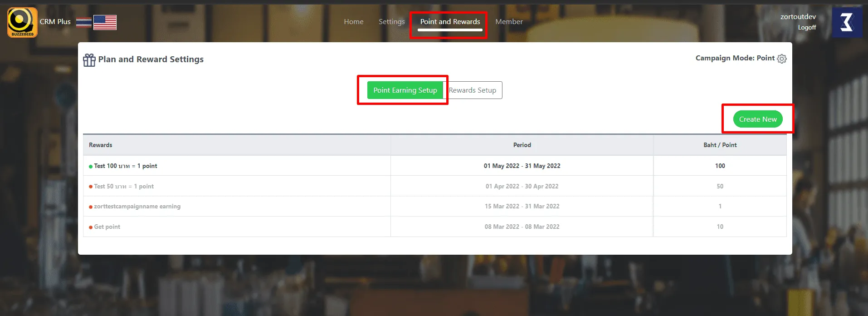The height and width of the screenshot is (316, 868).
Task: Open the Test 100 บาท = 1 point campaign
Action: pyautogui.click(x=126, y=166)
